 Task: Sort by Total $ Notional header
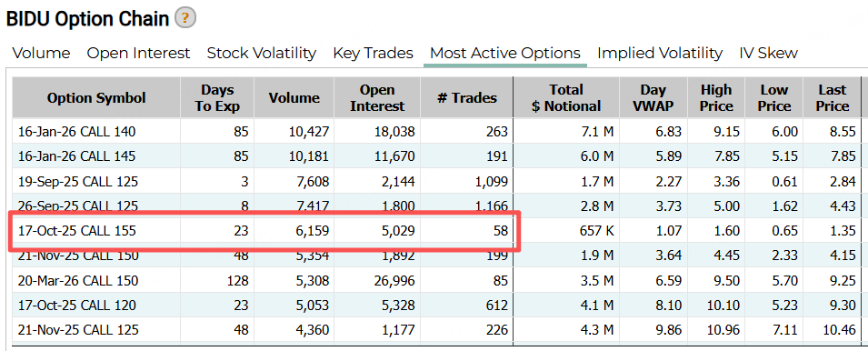(x=566, y=97)
